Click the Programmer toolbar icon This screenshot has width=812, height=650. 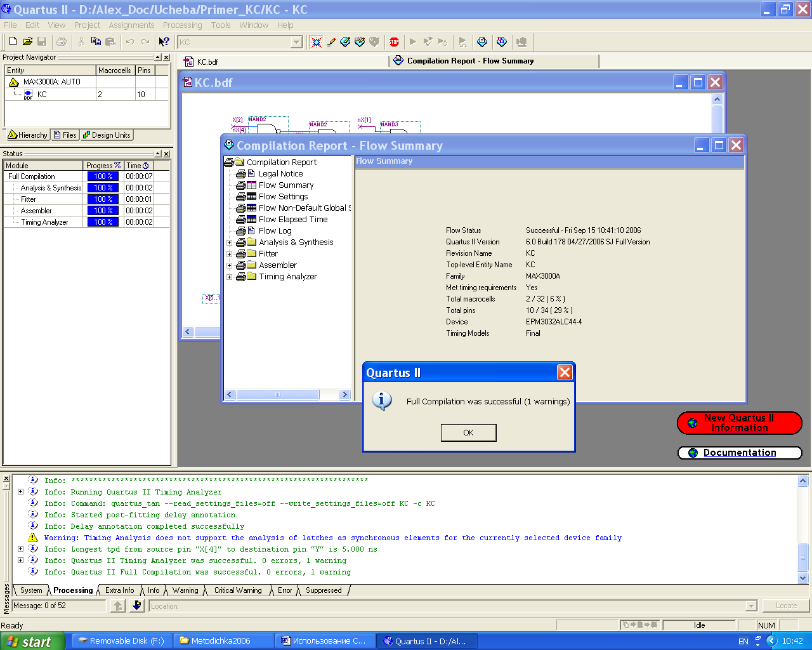tap(502, 42)
